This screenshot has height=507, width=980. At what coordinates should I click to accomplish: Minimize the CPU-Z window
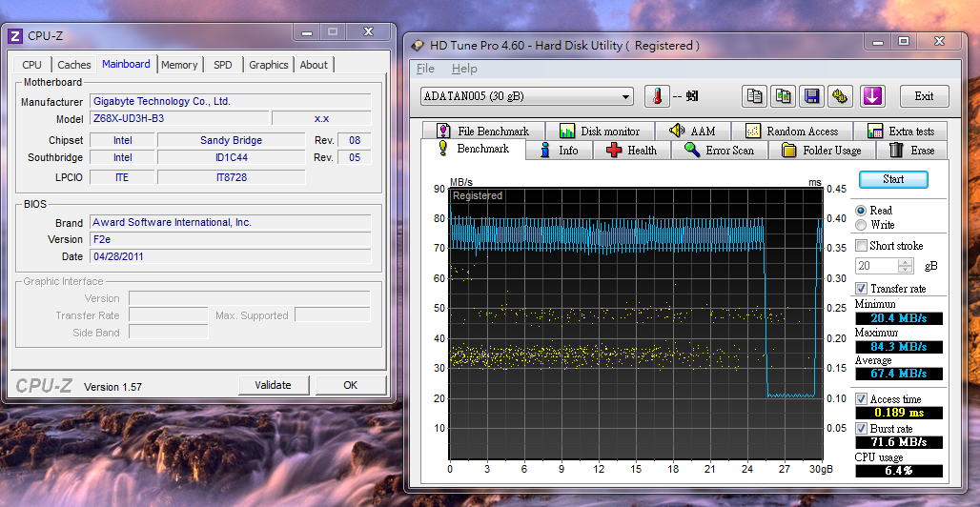(x=305, y=31)
